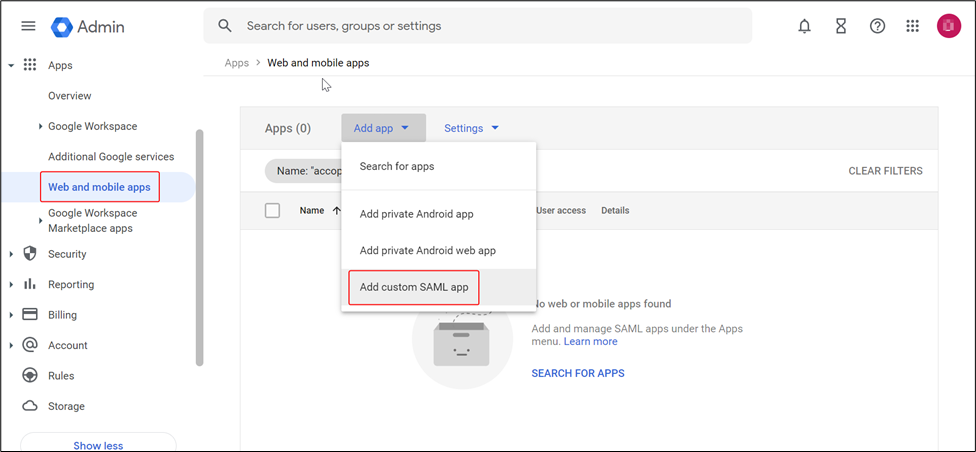Click the Billing card icon
976x452 pixels.
[30, 315]
